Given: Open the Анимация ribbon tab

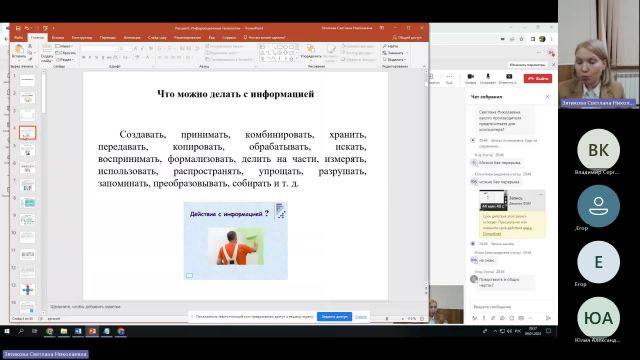Looking at the screenshot, I should click(x=132, y=37).
